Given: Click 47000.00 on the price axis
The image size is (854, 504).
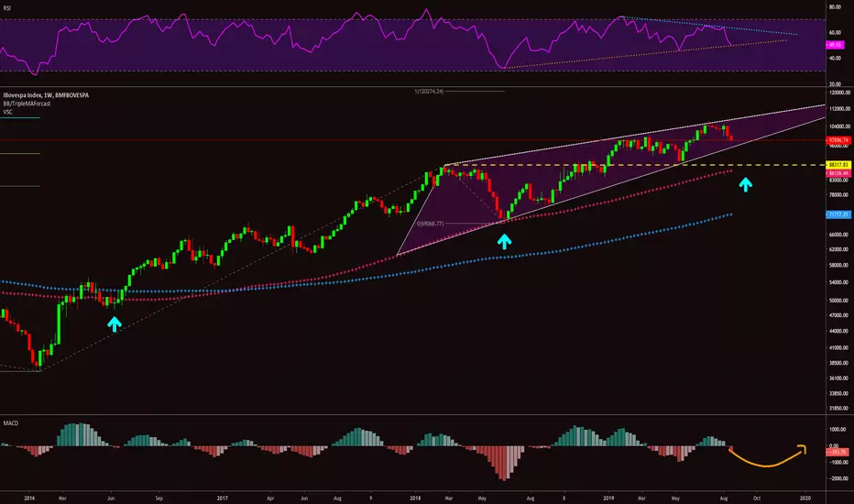Looking at the screenshot, I should tap(839, 315).
